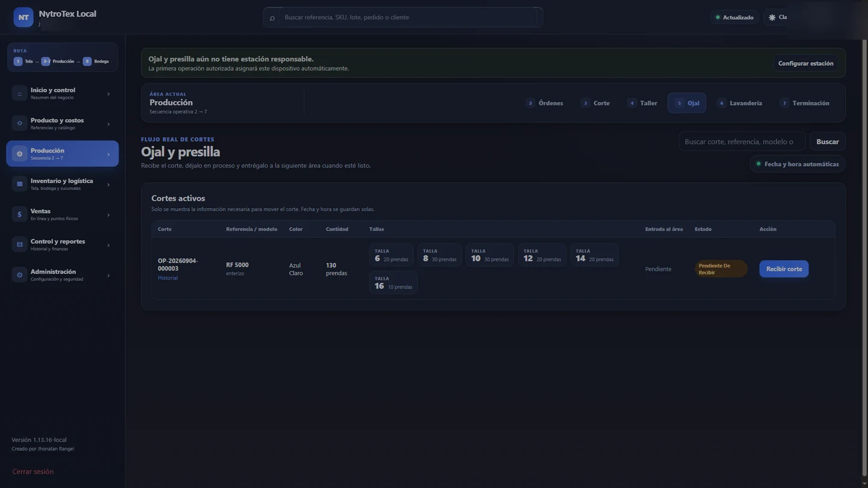The width and height of the screenshot is (868, 488).
Task: Click the Talla 6 size chip
Action: click(x=391, y=255)
